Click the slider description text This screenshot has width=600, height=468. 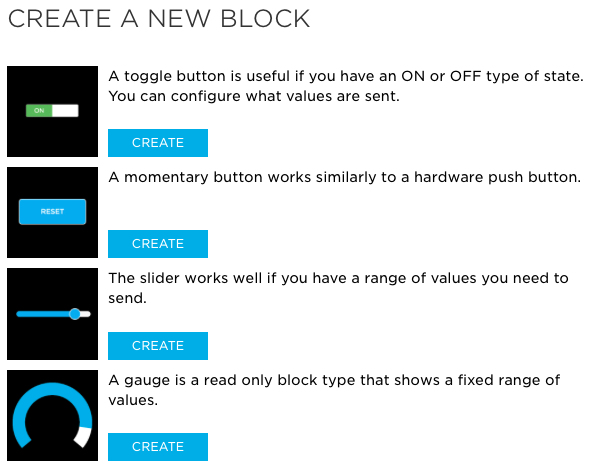coord(338,288)
